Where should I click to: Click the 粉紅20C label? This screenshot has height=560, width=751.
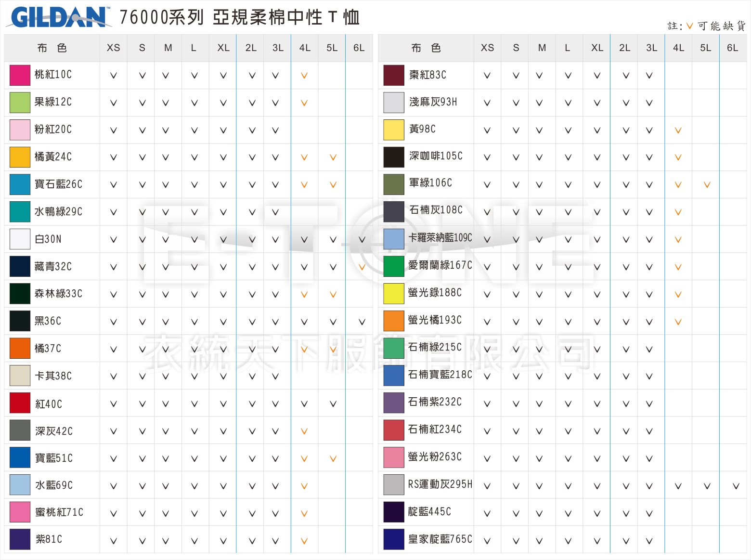(x=53, y=129)
